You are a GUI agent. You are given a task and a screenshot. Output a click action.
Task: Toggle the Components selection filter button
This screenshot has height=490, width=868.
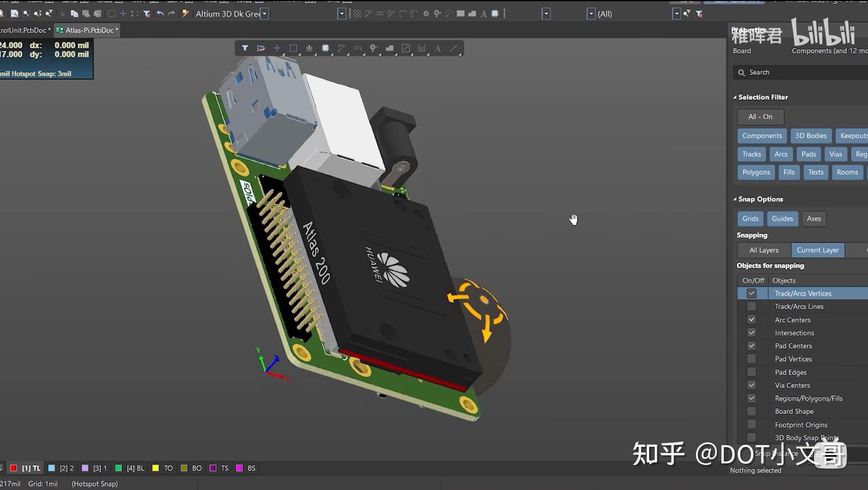click(762, 136)
